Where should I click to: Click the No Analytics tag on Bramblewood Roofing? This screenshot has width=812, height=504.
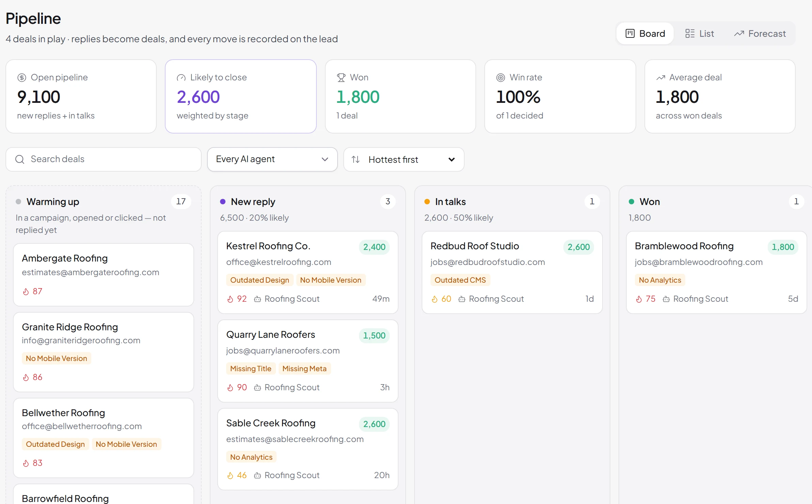660,280
